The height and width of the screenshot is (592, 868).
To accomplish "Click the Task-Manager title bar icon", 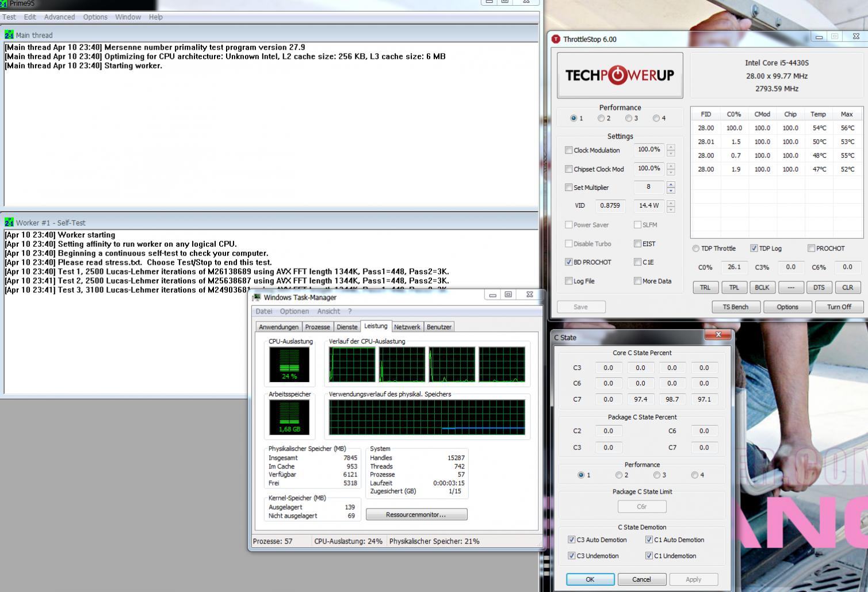I will 257,297.
